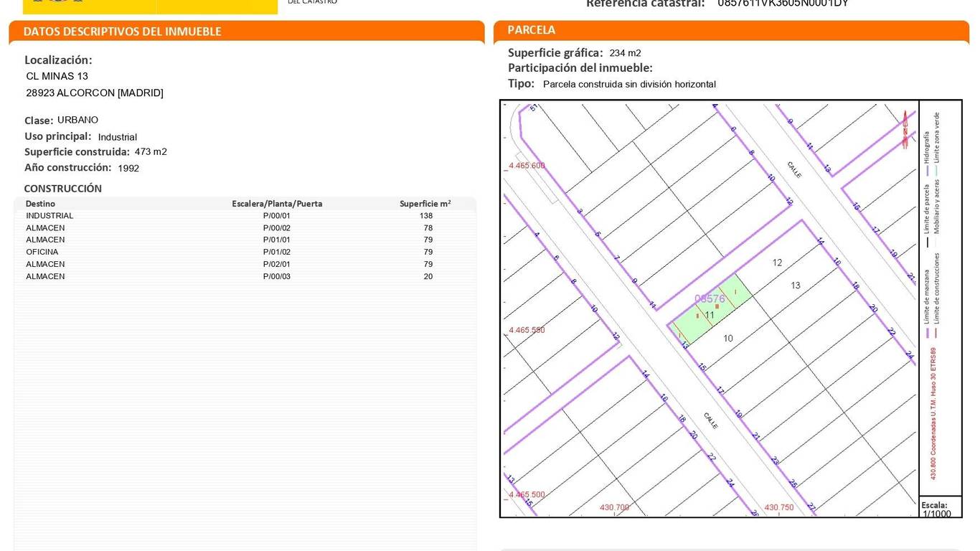Select the surface value '78'
The height and width of the screenshot is (551, 980).
tap(428, 228)
